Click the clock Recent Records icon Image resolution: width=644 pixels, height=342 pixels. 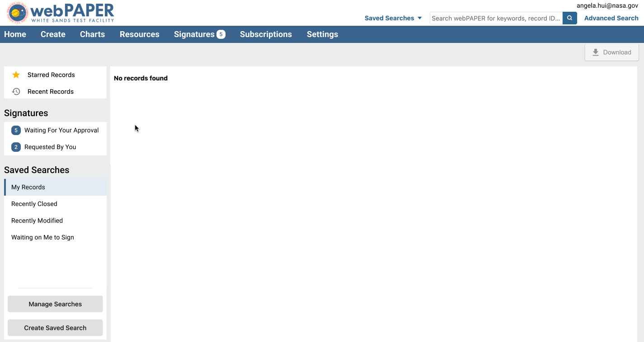[16, 92]
